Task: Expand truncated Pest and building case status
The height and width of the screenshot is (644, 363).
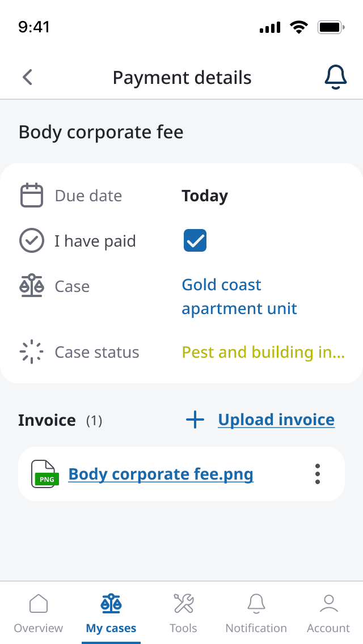Action: click(263, 352)
